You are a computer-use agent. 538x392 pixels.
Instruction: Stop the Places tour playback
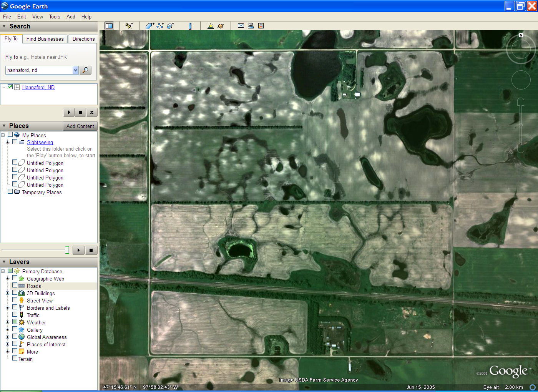coord(91,250)
